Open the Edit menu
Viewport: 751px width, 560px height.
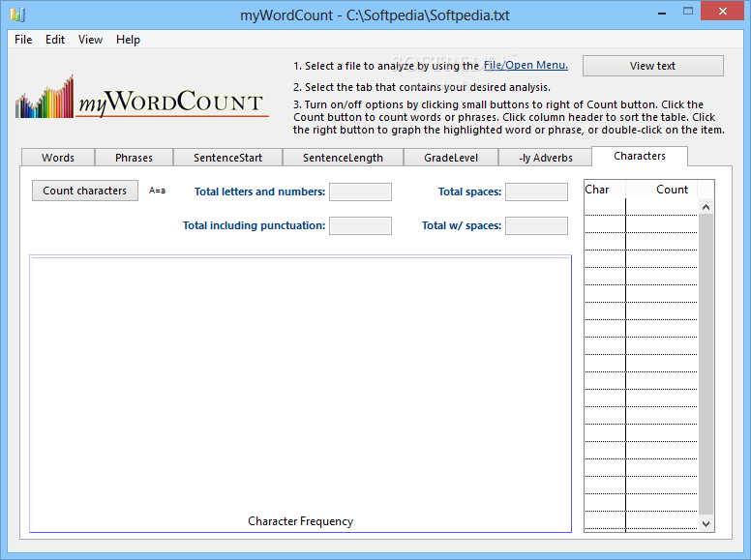[55, 40]
